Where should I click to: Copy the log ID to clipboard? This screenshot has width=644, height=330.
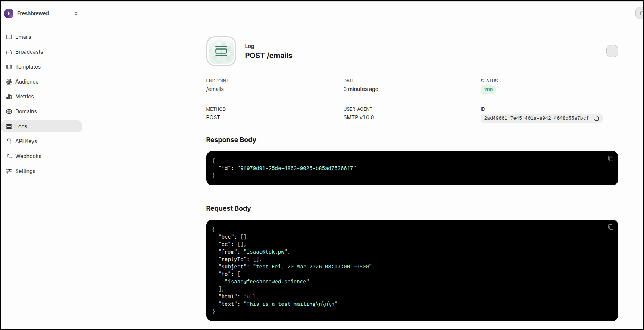point(596,118)
